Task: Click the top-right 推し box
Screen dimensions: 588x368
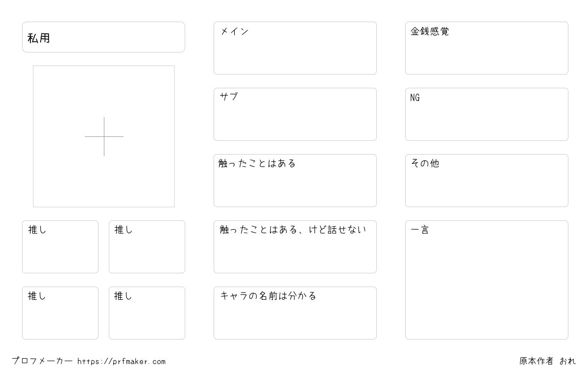Action: [147, 247]
